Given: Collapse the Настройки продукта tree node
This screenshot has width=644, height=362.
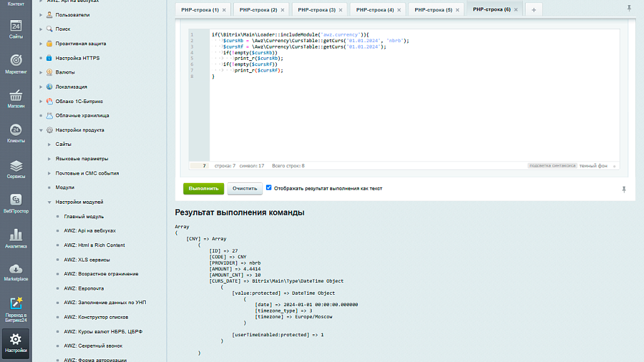Looking at the screenshot, I should pos(41,130).
